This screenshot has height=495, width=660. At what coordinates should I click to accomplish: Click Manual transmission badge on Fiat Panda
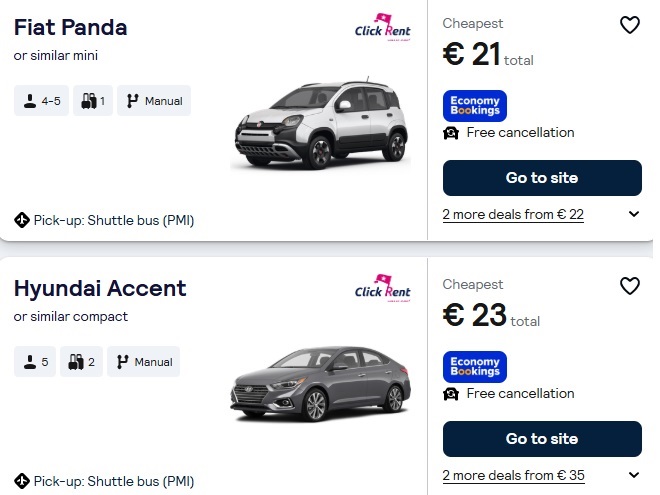pyautogui.click(x=153, y=101)
